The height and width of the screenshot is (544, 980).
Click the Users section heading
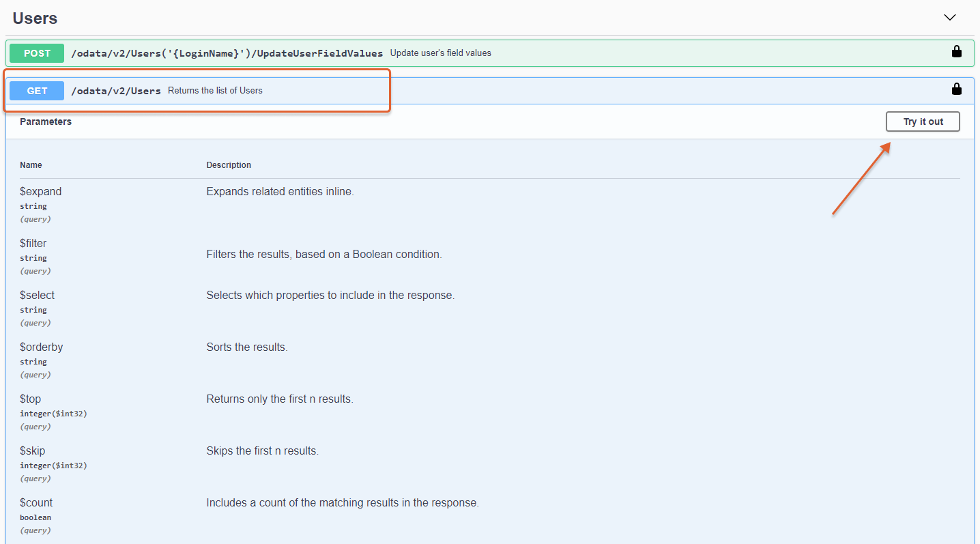35,18
